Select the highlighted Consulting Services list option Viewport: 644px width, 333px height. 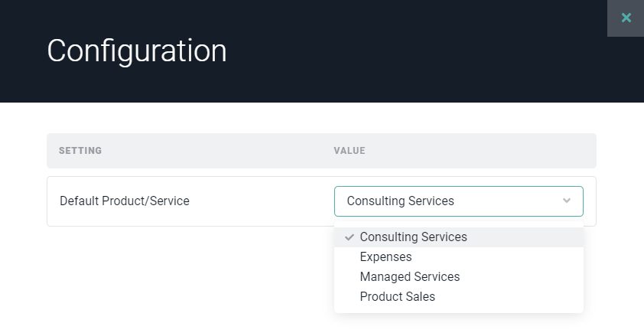tap(413, 237)
